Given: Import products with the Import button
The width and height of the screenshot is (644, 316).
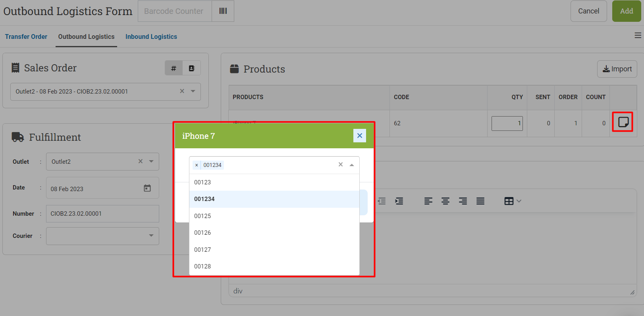Looking at the screenshot, I should coord(617,69).
